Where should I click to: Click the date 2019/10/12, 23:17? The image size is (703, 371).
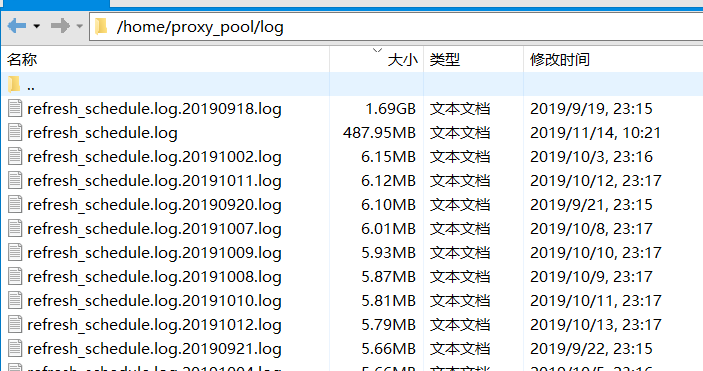tap(595, 181)
